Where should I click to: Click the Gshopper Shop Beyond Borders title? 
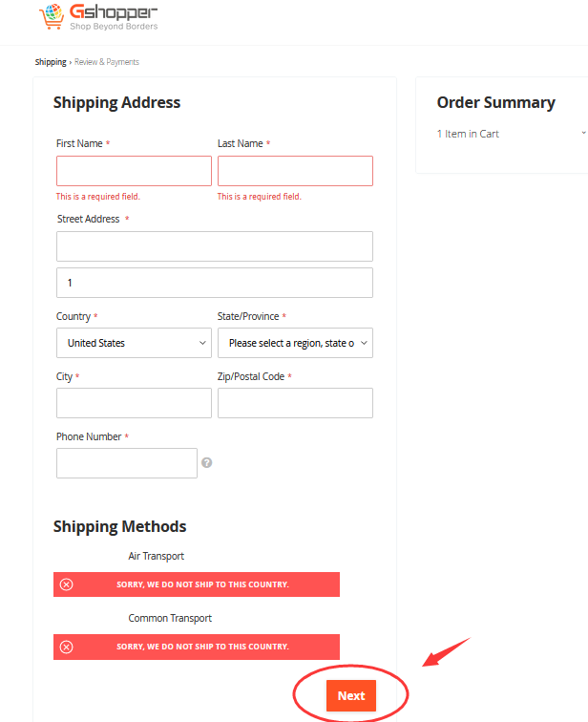(114, 17)
